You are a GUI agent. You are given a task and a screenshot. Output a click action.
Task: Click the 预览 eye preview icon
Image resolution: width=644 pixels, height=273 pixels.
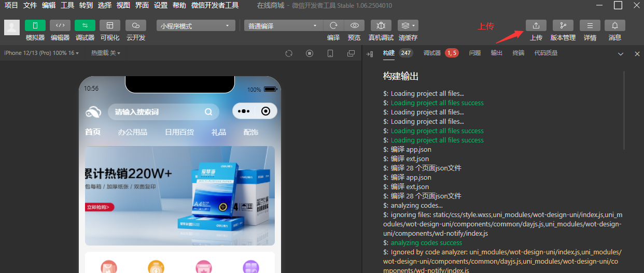point(354,25)
